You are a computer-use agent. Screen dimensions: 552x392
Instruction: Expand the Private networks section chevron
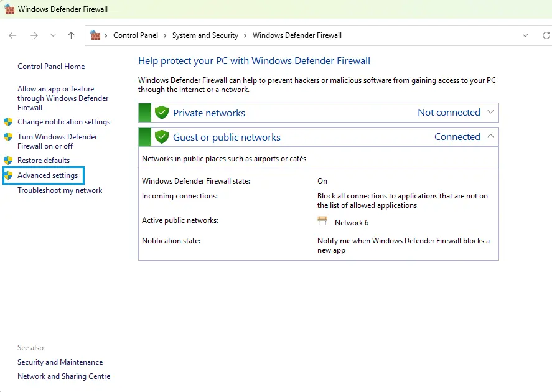490,112
